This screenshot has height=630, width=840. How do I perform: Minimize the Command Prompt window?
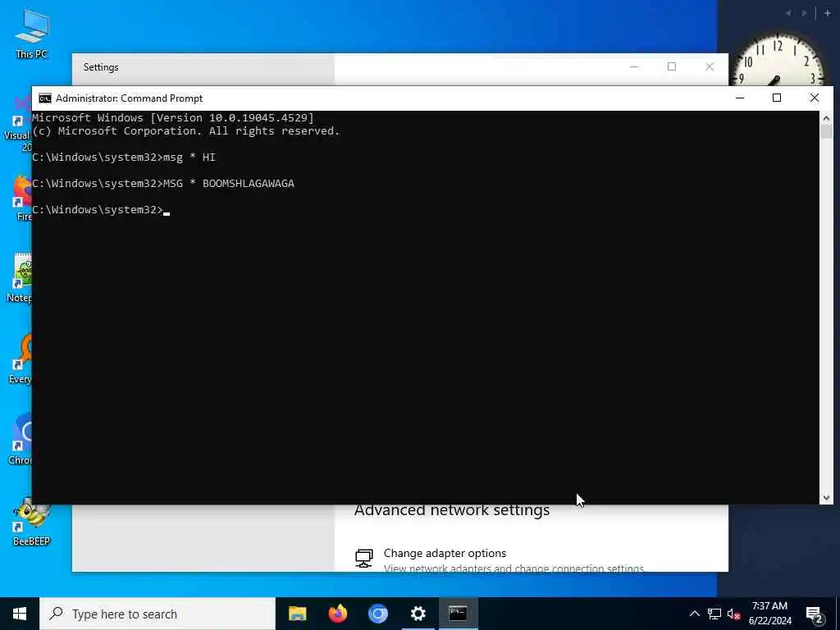(740, 98)
